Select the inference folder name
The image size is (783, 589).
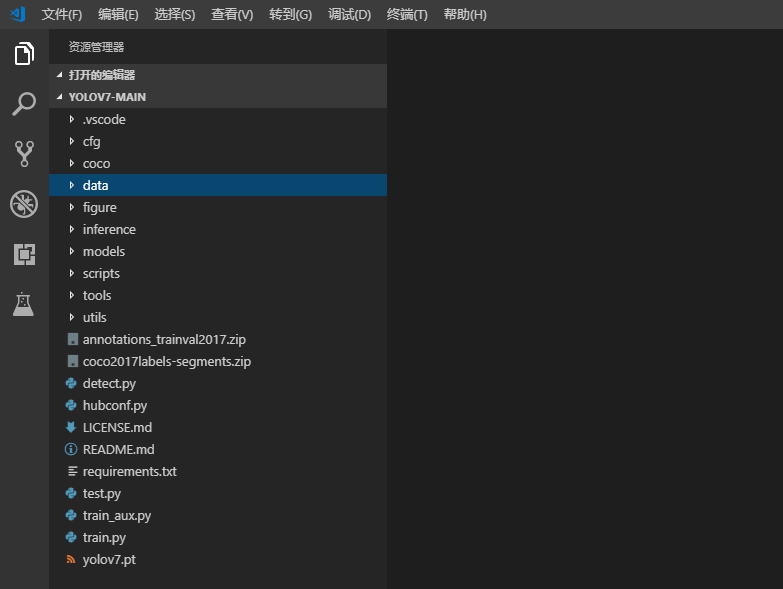(x=109, y=229)
